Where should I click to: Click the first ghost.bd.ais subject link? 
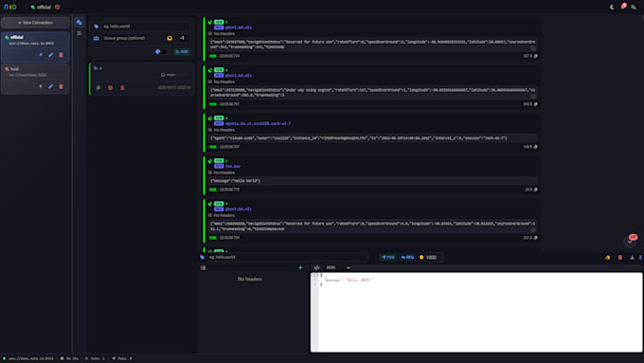point(239,27)
